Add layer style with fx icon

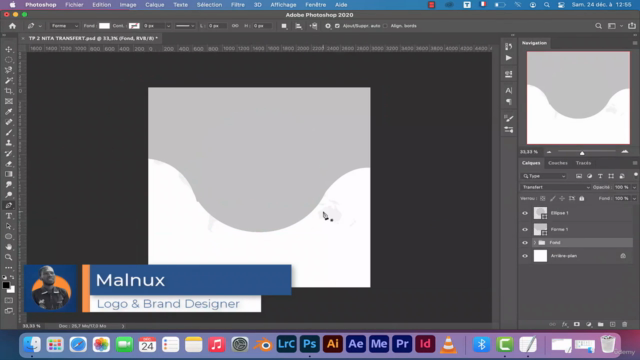click(564, 324)
